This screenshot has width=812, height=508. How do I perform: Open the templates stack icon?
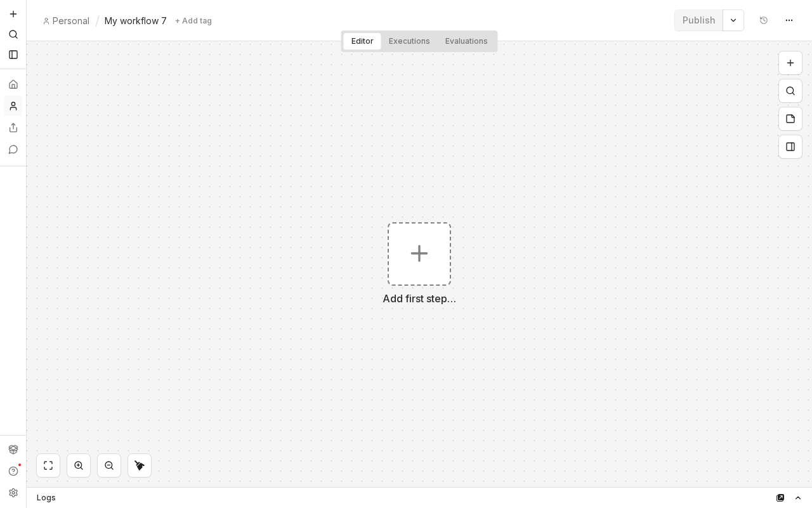(13, 450)
